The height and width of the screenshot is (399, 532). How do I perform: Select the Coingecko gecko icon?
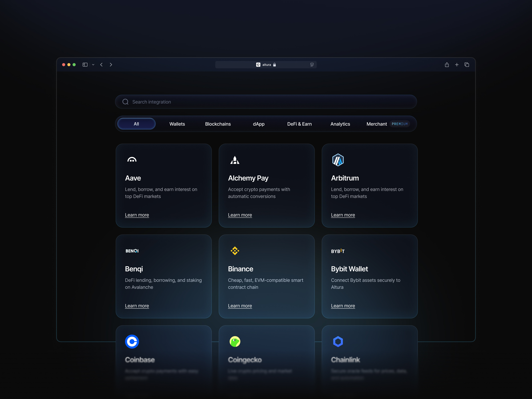(x=235, y=341)
